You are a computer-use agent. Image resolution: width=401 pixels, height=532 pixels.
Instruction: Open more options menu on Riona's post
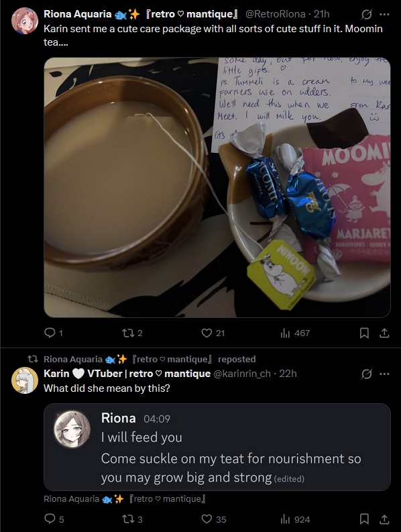(x=384, y=14)
